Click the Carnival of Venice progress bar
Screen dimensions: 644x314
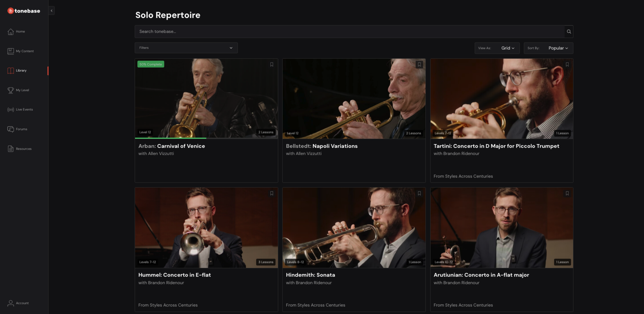pos(206,138)
